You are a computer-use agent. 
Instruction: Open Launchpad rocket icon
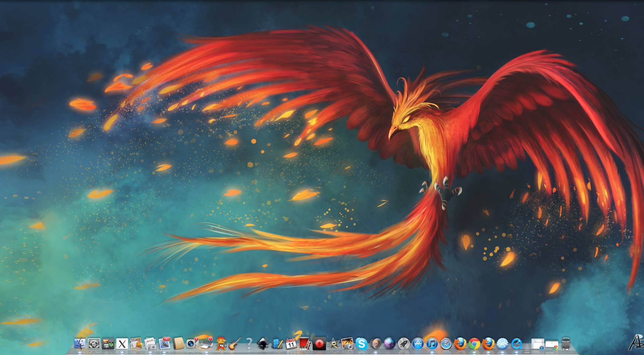coord(404,344)
